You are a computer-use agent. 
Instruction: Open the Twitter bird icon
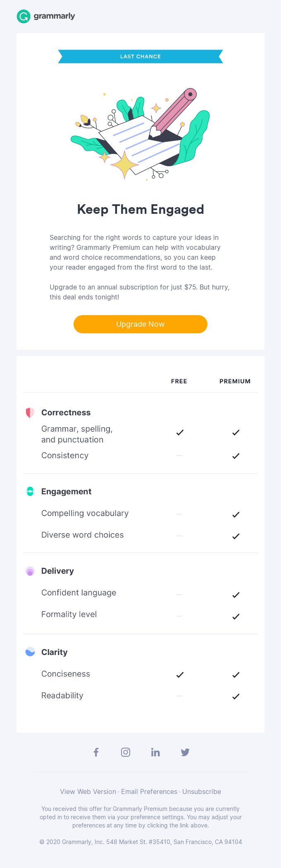tap(185, 752)
